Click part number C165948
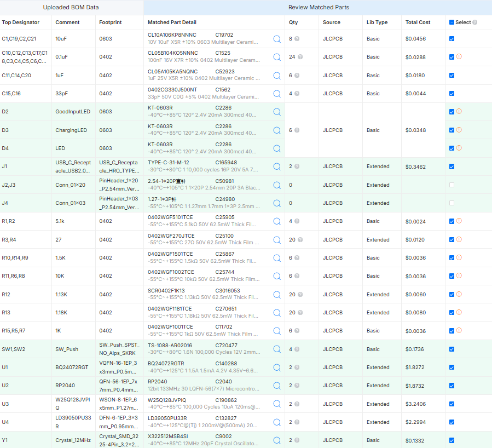The width and height of the screenshot is (492, 448). (x=226, y=162)
